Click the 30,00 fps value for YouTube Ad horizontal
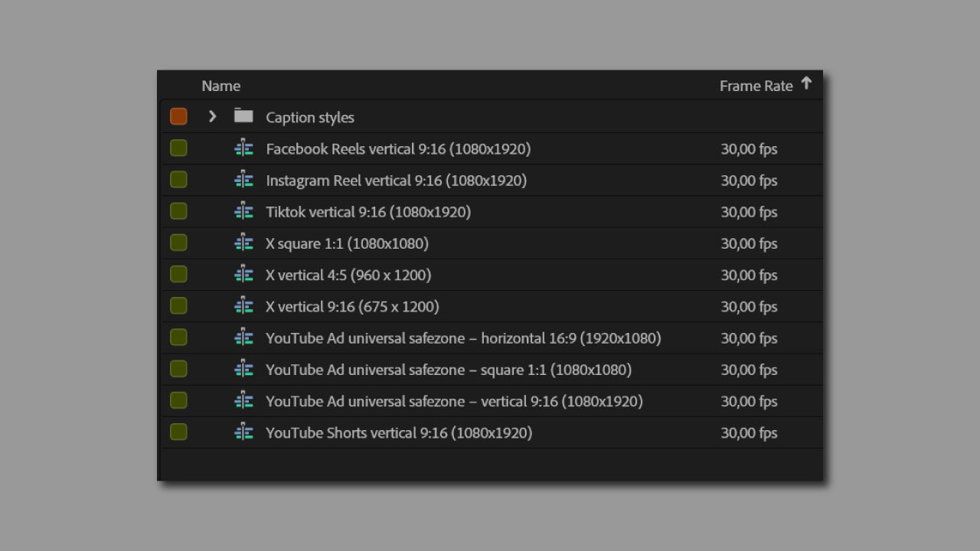This screenshot has width=980, height=551. [x=749, y=337]
